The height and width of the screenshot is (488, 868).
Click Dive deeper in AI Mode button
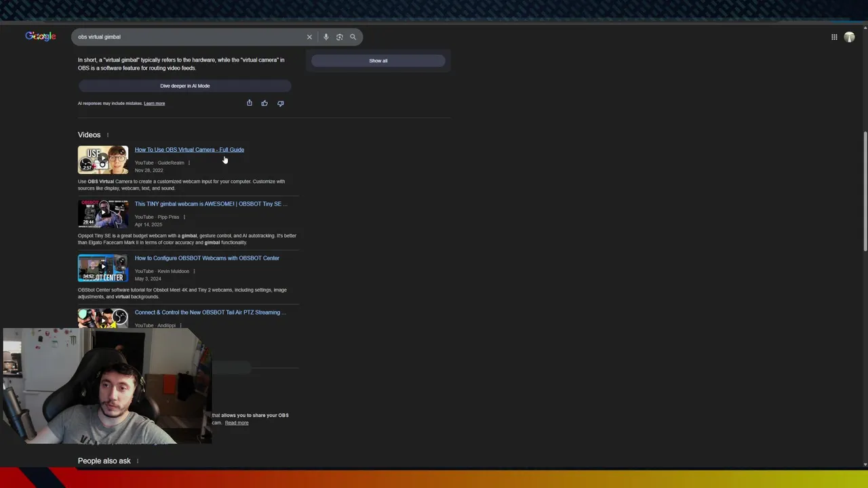[x=184, y=86]
